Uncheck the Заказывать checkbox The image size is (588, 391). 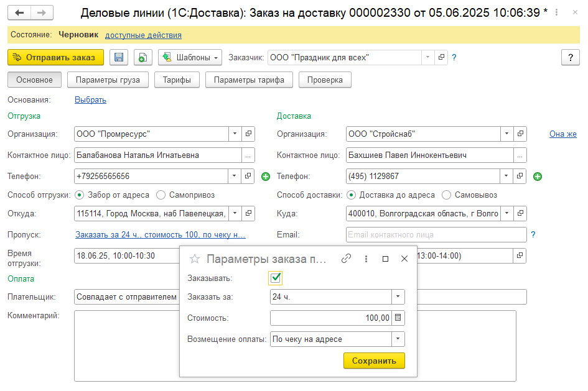tap(276, 278)
